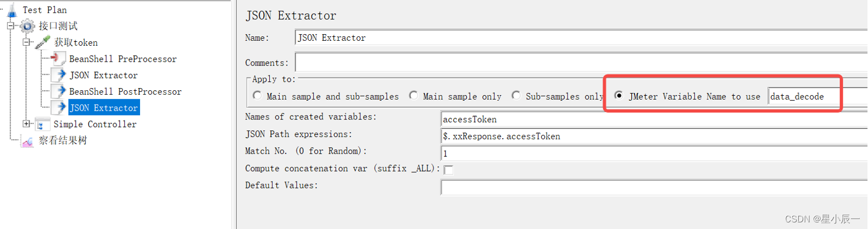Screen dimensions: 868x229
Task: Click the BeanShell PostProcessor icon
Action: point(58,91)
